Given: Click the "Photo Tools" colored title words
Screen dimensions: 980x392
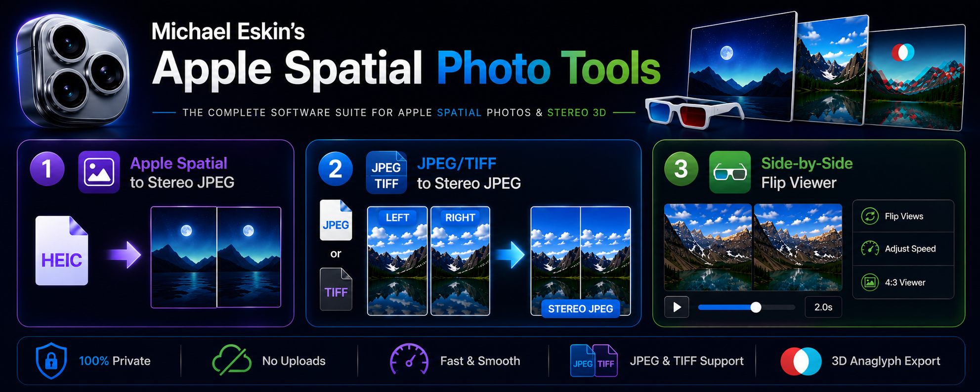Looking at the screenshot, I should click(549, 68).
